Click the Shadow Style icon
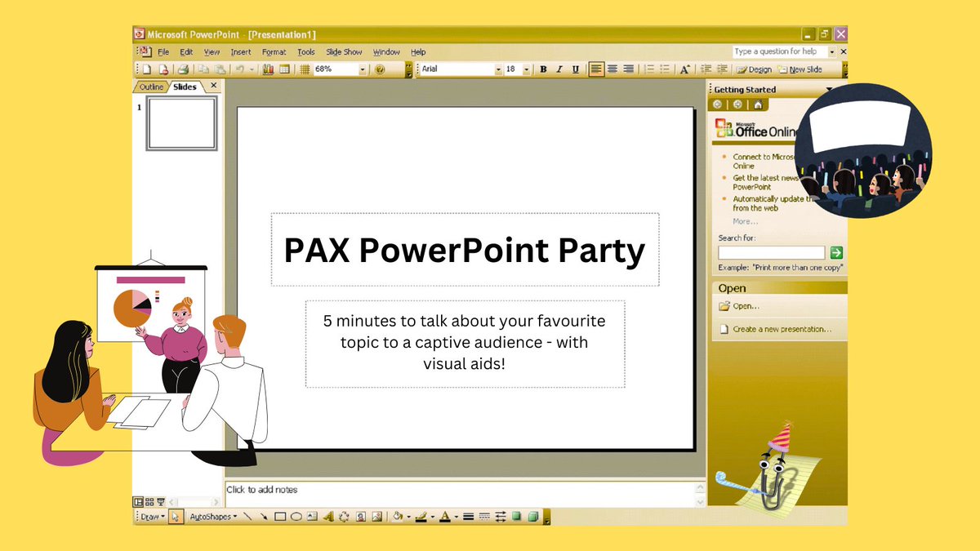Image resolution: width=980 pixels, height=551 pixels. tap(516, 517)
